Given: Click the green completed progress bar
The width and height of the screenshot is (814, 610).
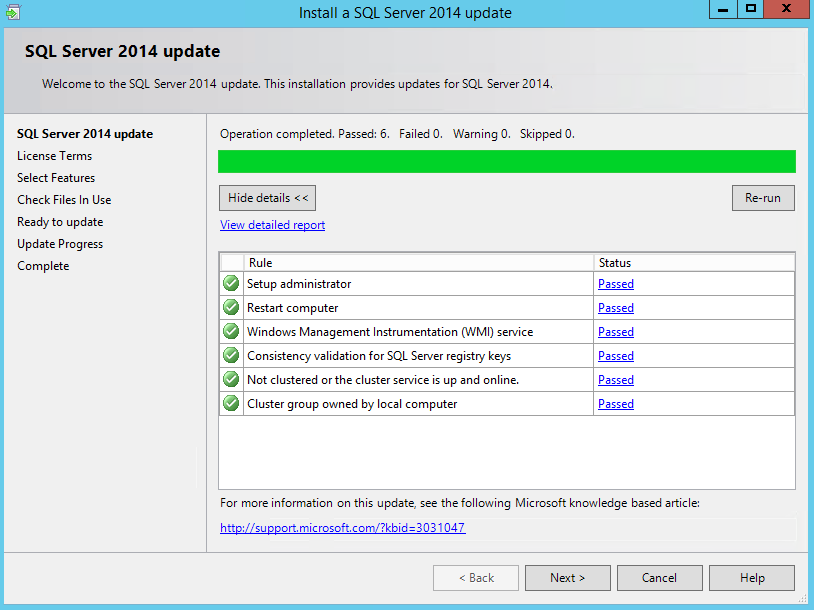Looking at the screenshot, I should [507, 161].
